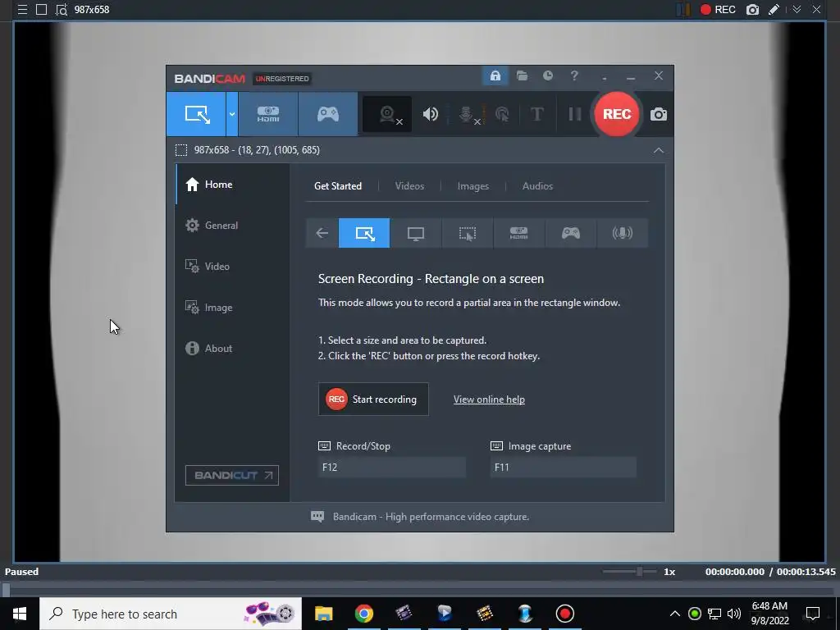
Task: Show hidden system tray icons chevron
Action: [x=674, y=614]
